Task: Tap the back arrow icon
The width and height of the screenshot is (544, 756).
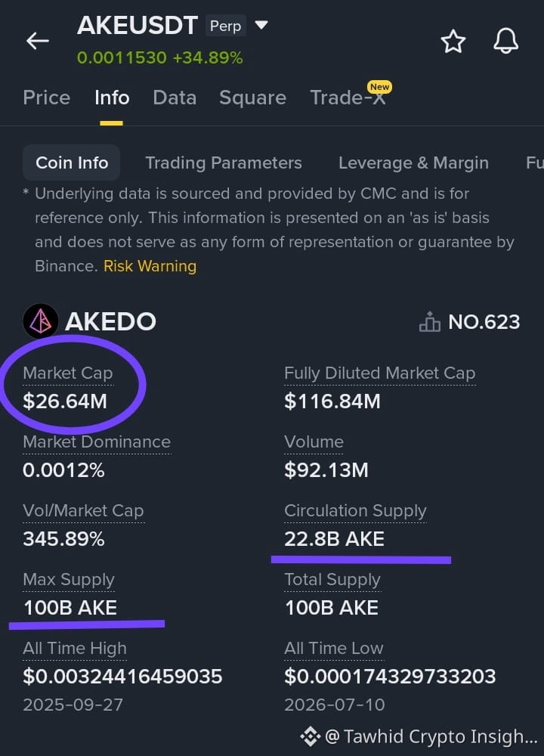Action: tap(38, 41)
